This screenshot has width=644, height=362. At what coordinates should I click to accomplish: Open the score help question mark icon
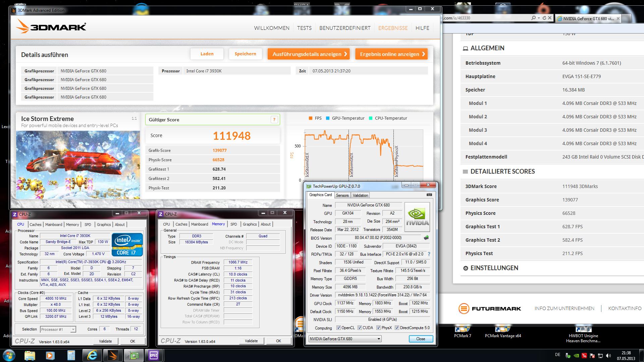tap(274, 120)
